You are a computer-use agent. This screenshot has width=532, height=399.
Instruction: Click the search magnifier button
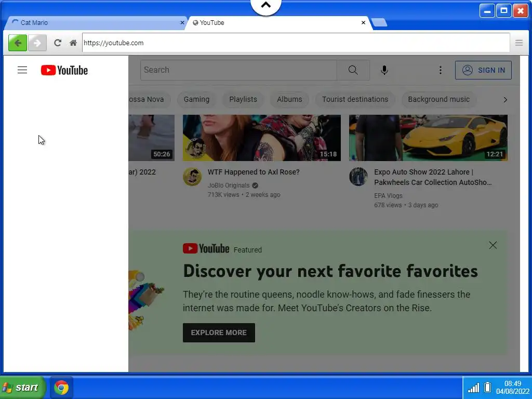[353, 70]
